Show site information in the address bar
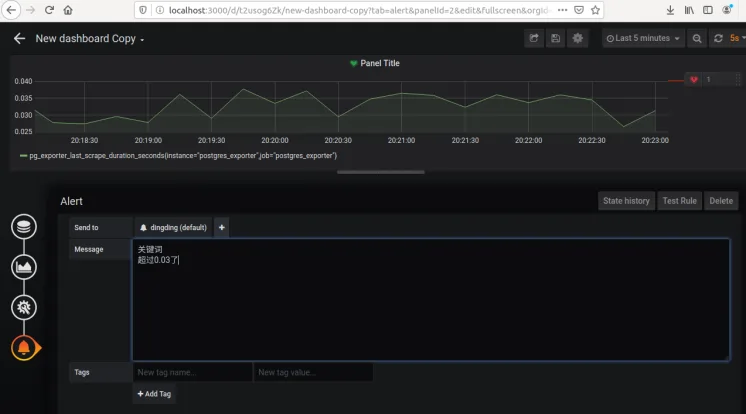This screenshot has width=746, height=414. (160, 10)
